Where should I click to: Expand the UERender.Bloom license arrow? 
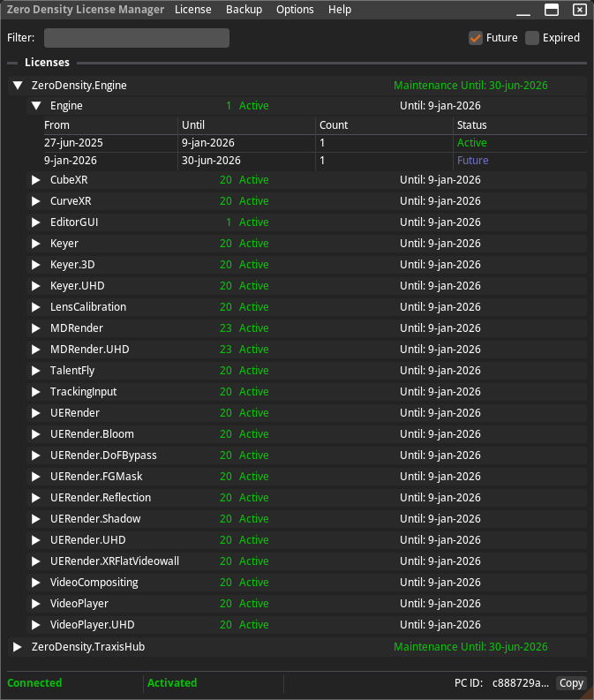click(x=36, y=434)
